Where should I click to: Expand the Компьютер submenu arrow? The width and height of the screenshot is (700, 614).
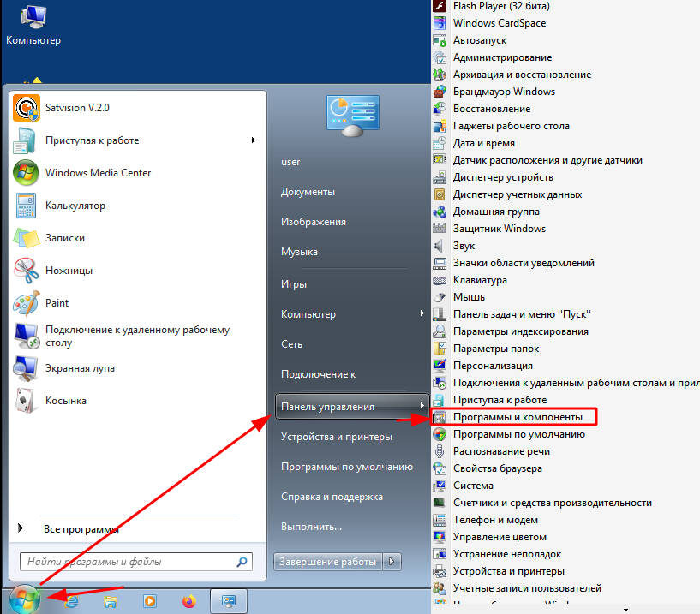tap(422, 313)
